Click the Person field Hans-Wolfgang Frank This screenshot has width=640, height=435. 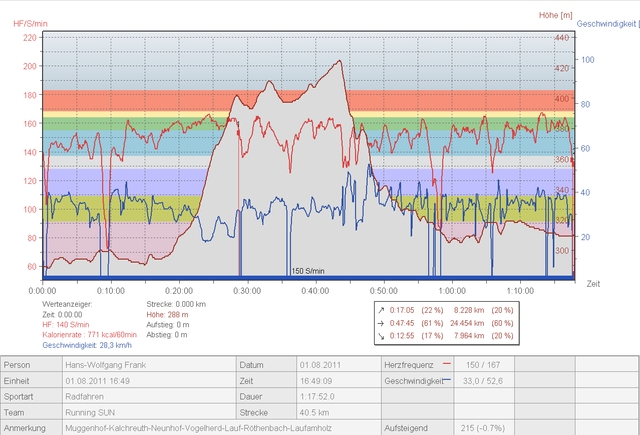click(x=106, y=365)
